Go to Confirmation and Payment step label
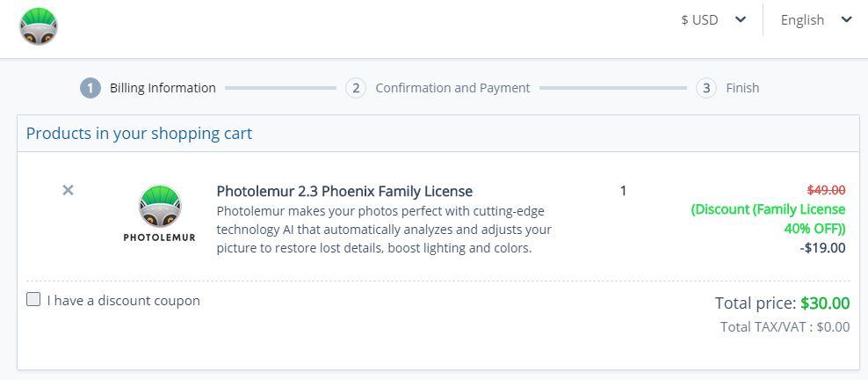 [452, 88]
